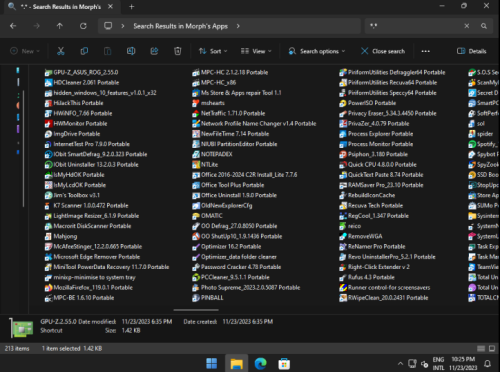The image size is (500, 372).
Task: Click the Rename icon in toolbar
Action: coord(131,51)
